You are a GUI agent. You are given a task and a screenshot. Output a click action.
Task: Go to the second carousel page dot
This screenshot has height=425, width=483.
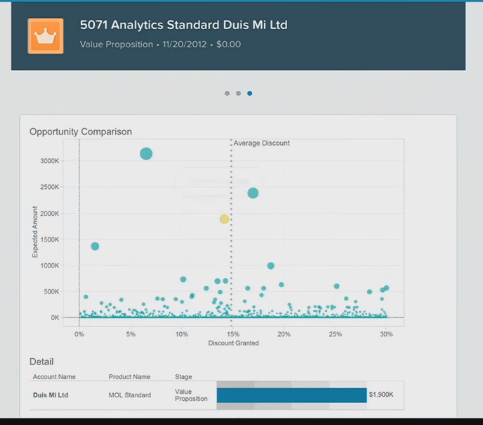(x=238, y=93)
